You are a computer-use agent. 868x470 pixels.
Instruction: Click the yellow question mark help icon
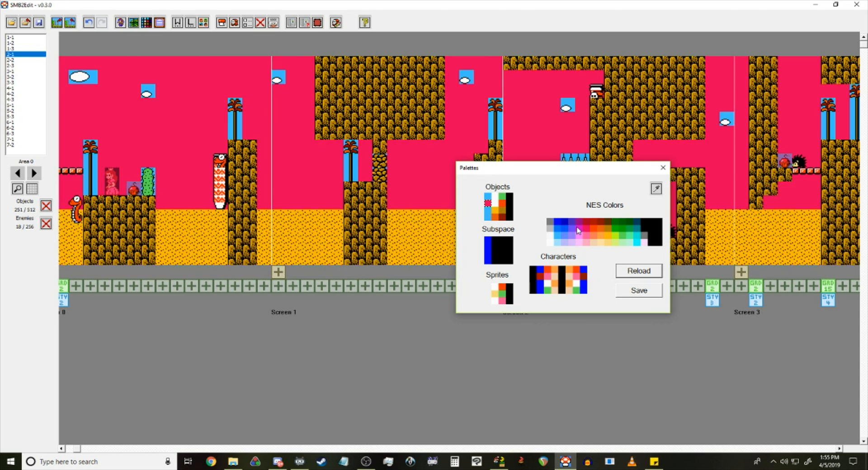coord(365,23)
